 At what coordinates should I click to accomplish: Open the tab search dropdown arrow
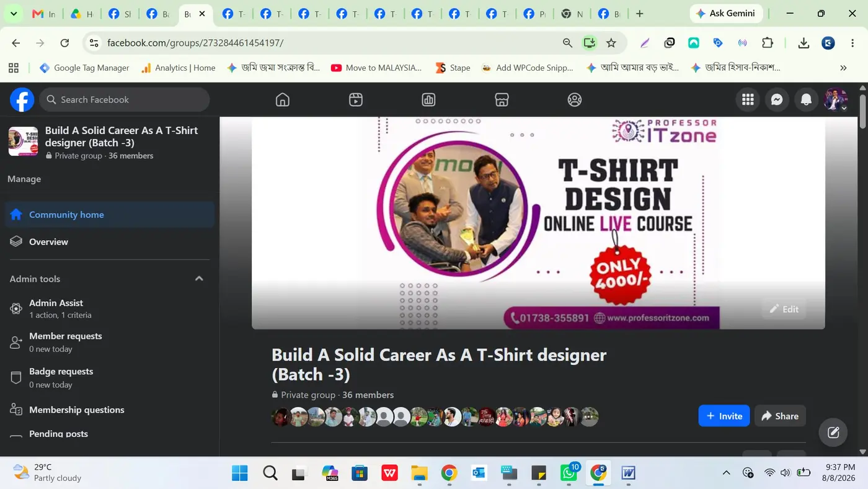click(x=13, y=14)
